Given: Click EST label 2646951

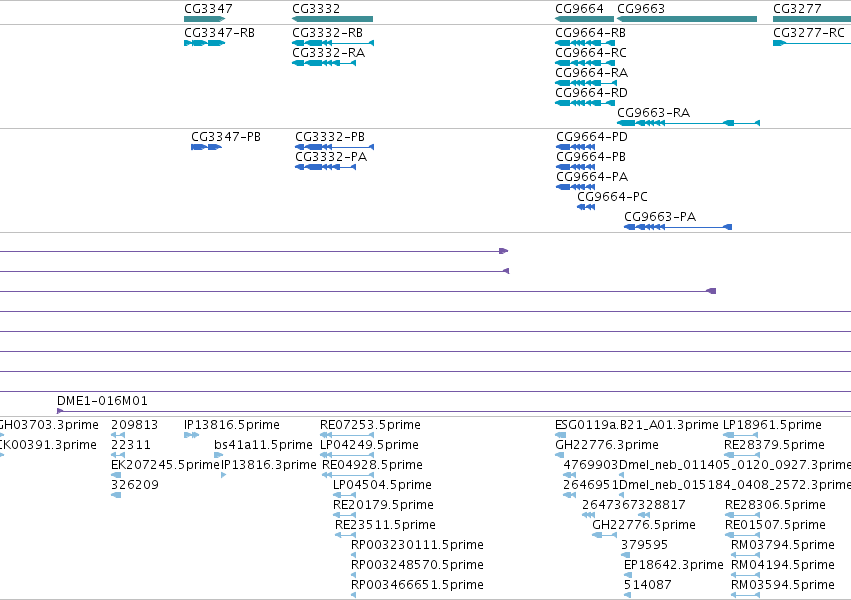Looking at the screenshot, I should click(591, 485).
